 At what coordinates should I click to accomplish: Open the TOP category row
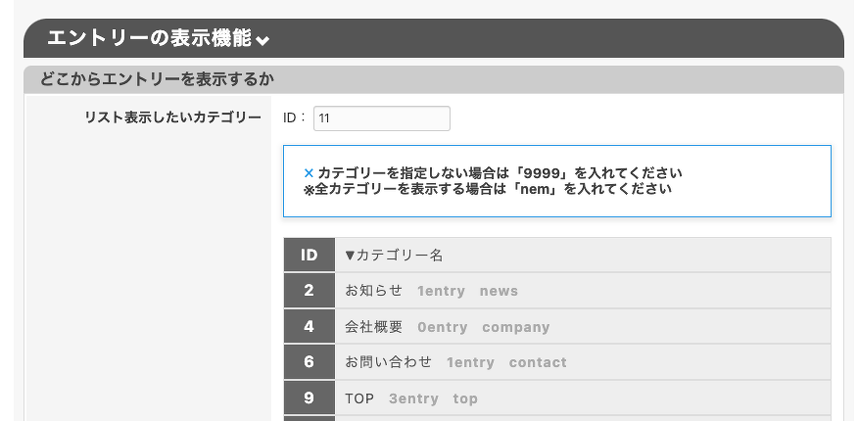point(359,398)
